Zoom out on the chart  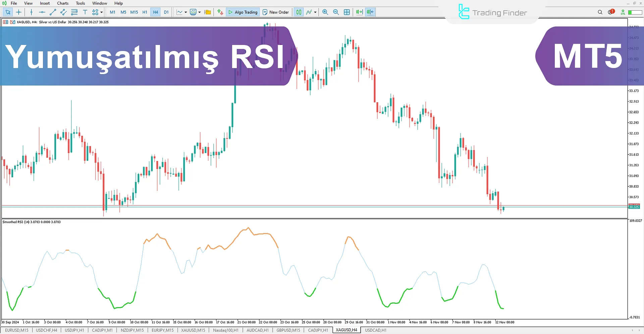point(336,12)
